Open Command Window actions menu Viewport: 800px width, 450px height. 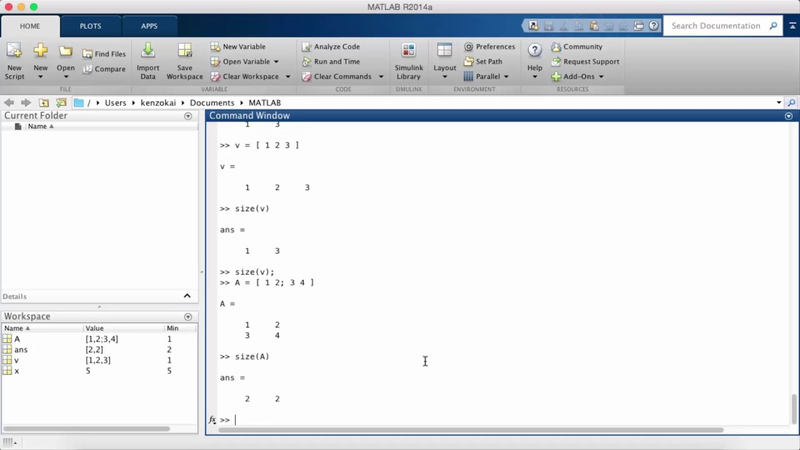tap(789, 116)
